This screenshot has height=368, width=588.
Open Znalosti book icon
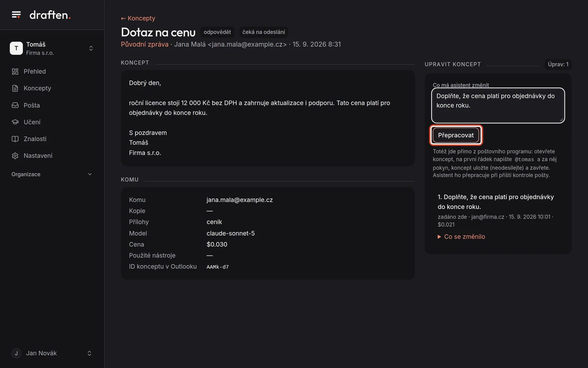click(15, 139)
